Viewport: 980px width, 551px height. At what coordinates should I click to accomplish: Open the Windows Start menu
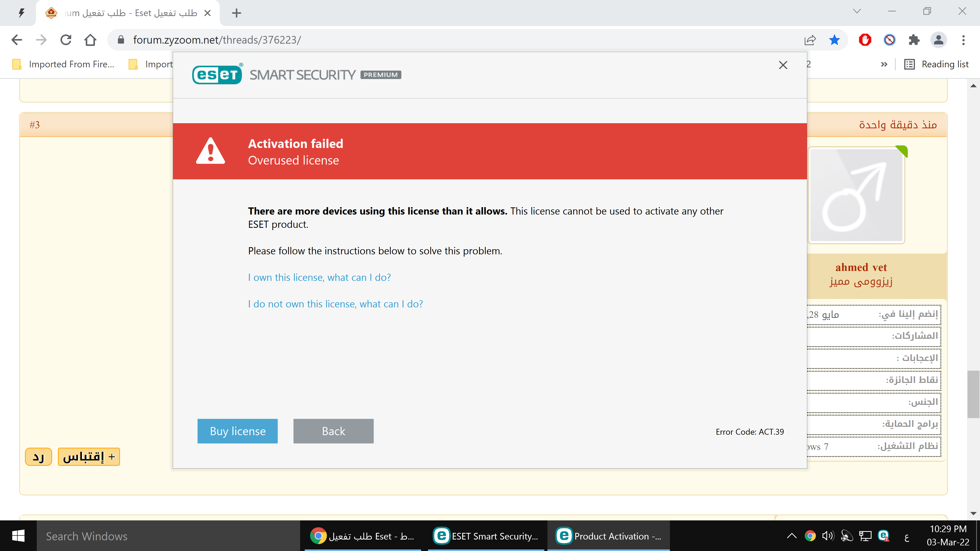coord(18,536)
